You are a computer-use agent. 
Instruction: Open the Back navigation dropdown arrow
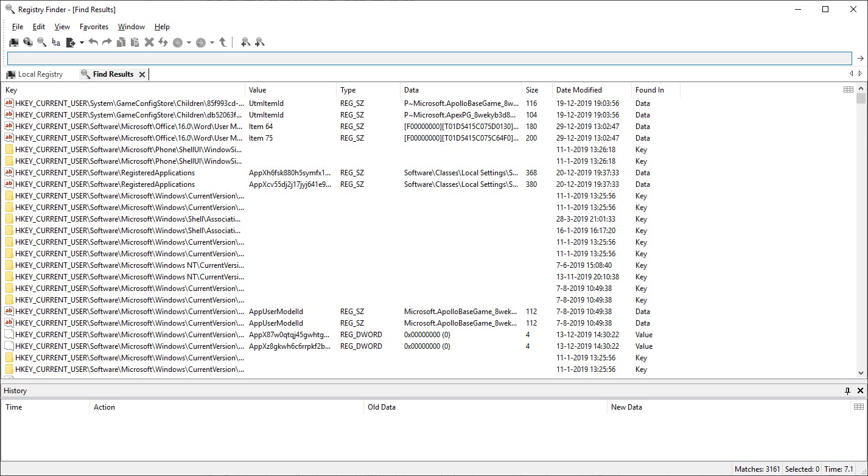(x=188, y=42)
